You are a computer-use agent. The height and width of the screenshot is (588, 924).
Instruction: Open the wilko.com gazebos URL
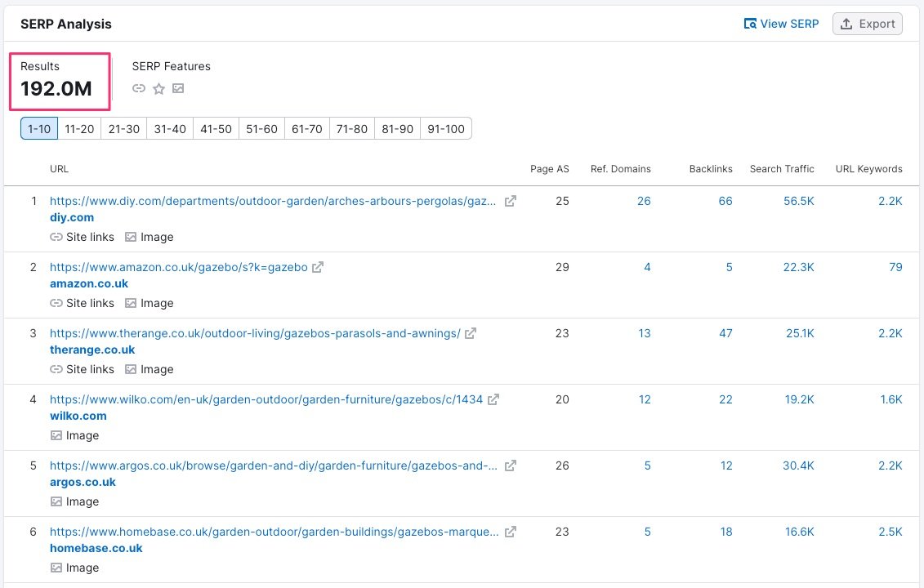tap(266, 399)
